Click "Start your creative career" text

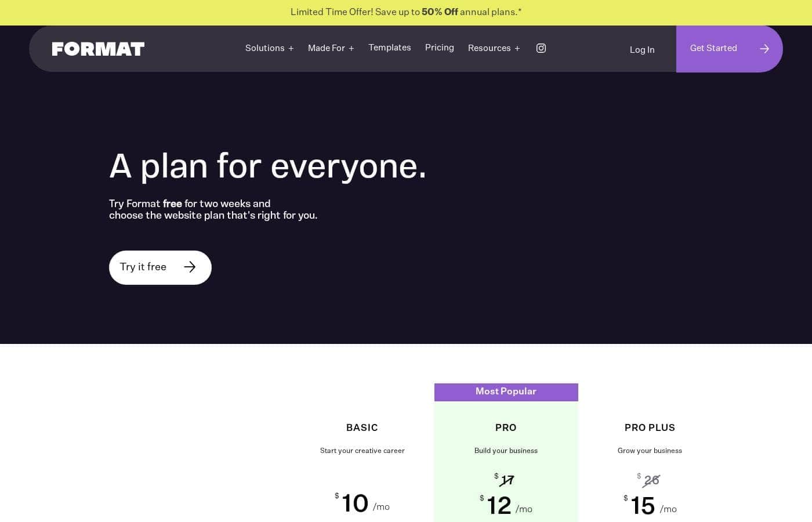362,451
